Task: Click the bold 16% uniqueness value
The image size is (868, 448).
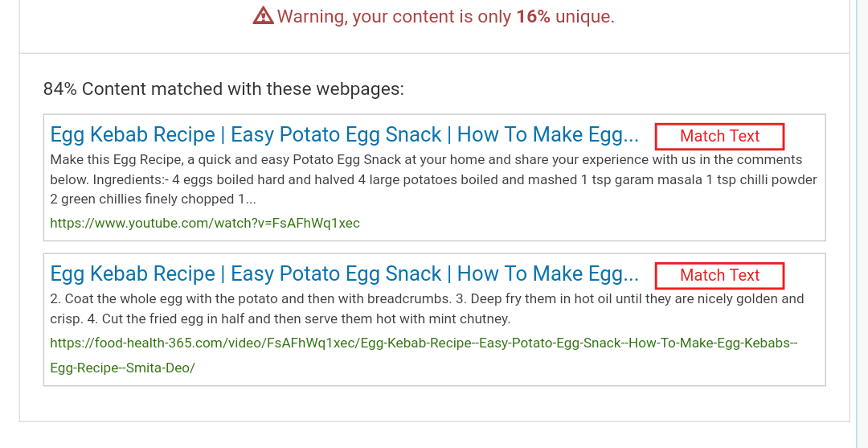Action: pos(533,16)
